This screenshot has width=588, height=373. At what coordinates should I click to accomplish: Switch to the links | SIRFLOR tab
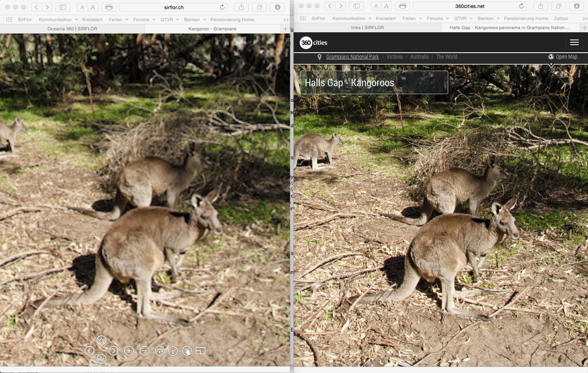point(367,28)
